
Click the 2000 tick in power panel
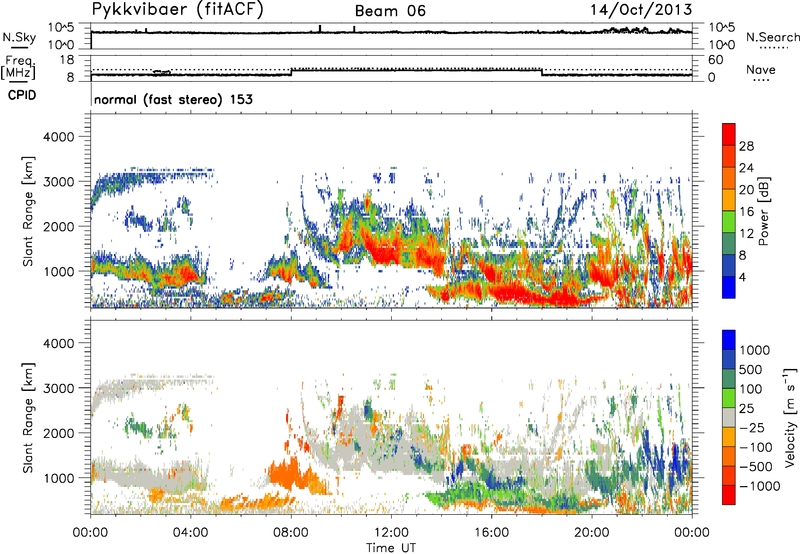coord(58,226)
